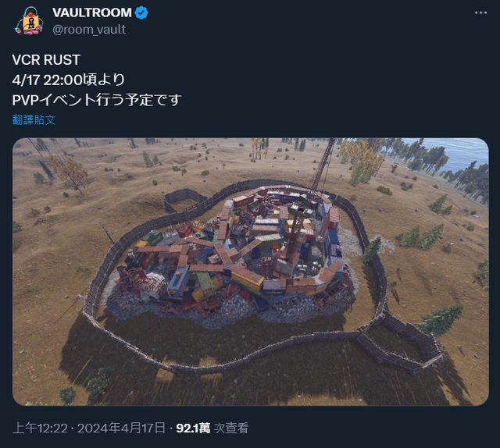Viewport: 500px width, 448px height.
Task: Click the VCR RUST text line
Action: [x=46, y=60]
